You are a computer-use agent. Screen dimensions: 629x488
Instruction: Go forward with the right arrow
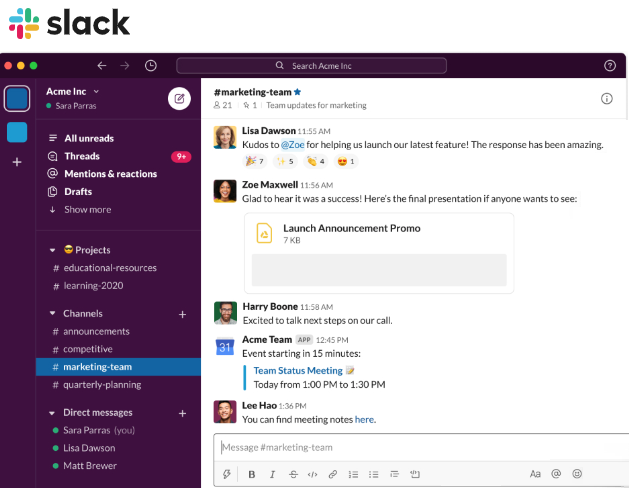tap(125, 65)
